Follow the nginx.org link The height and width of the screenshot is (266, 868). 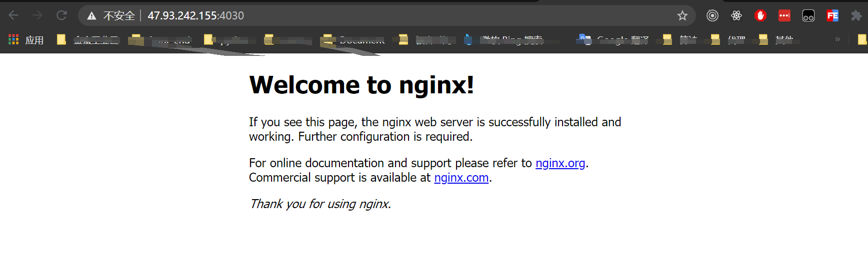pyautogui.click(x=560, y=163)
